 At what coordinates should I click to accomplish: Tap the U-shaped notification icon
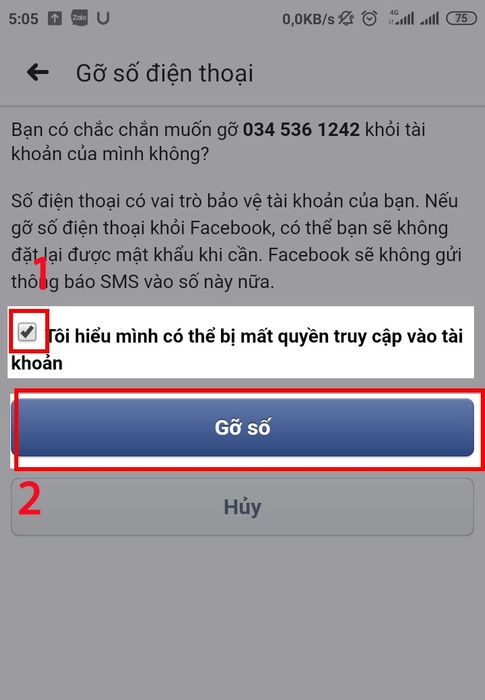click(x=103, y=18)
